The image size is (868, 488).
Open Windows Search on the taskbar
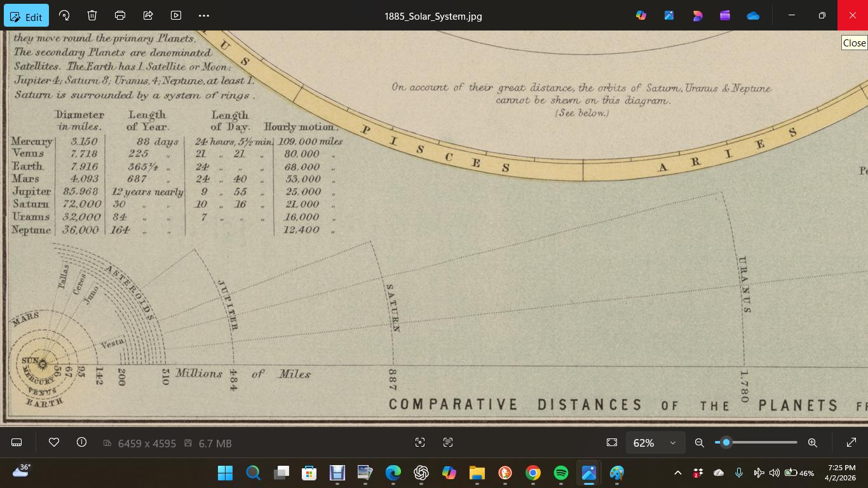(x=254, y=473)
